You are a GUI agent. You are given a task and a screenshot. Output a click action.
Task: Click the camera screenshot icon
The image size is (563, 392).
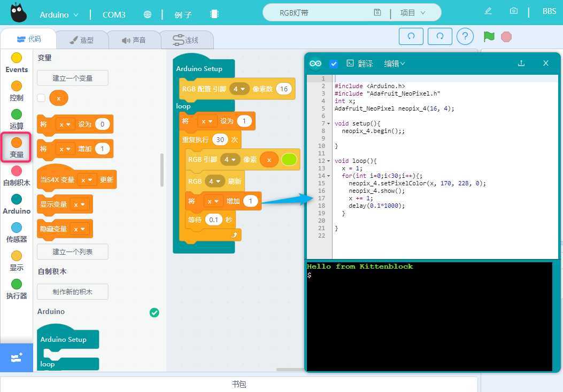pos(513,11)
